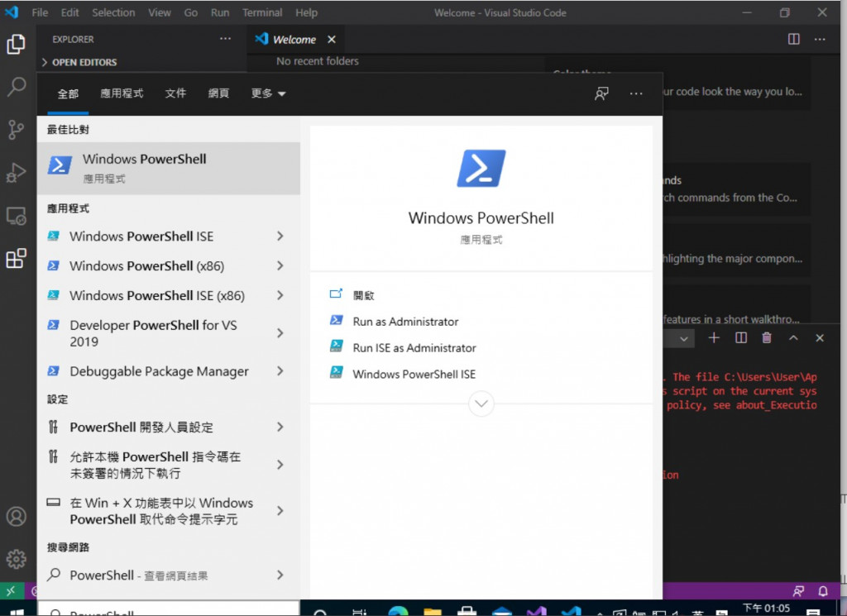847x616 pixels.
Task: Click Run as Administrator action
Action: click(405, 322)
